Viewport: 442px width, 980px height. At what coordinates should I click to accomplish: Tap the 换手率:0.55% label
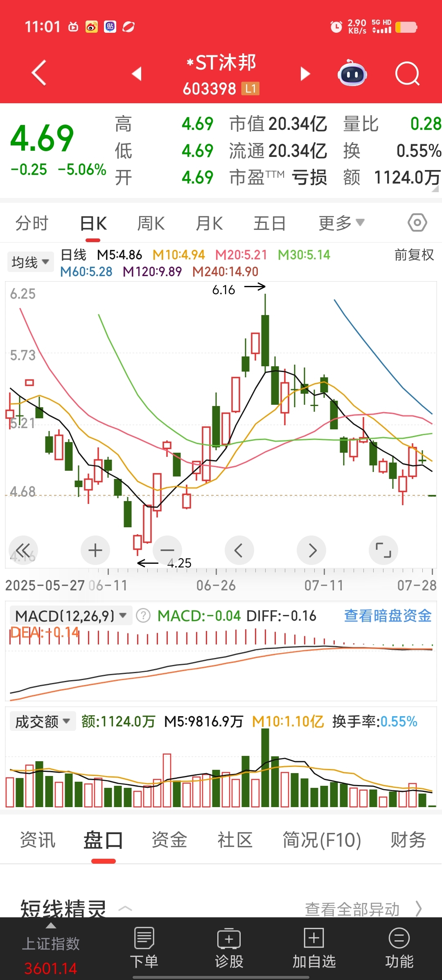(375, 721)
